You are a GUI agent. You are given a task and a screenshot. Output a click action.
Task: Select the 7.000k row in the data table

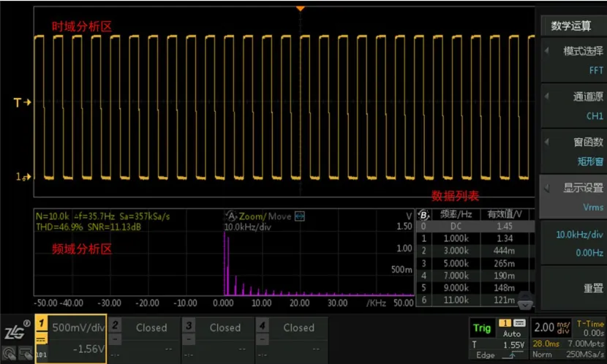point(475,276)
